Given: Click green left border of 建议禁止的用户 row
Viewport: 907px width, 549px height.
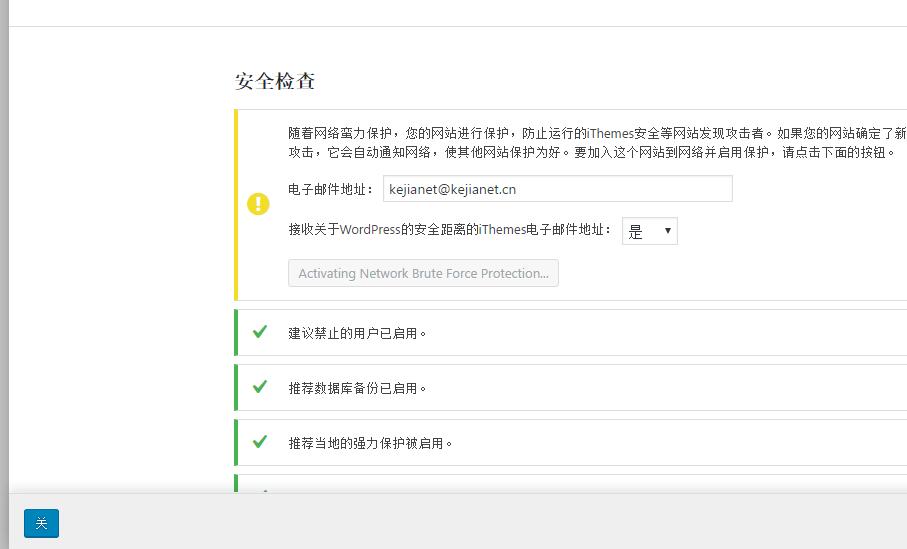Looking at the screenshot, I should (x=236, y=332).
